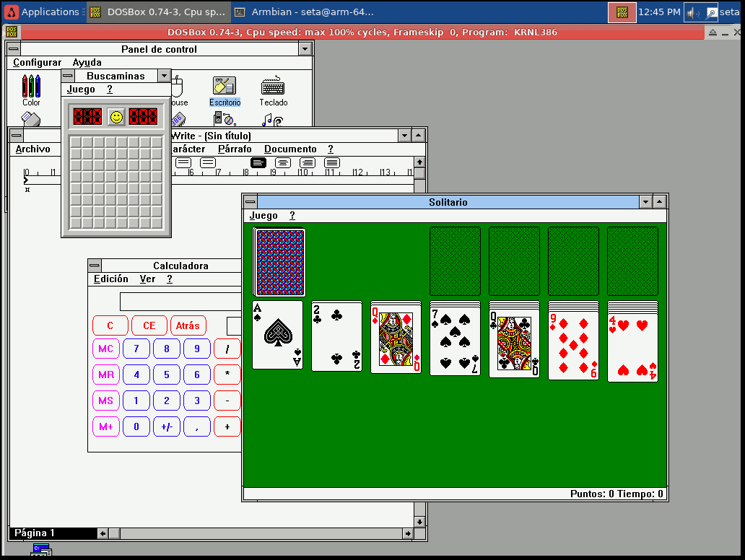Image resolution: width=745 pixels, height=560 pixels.
Task: Open the Párrafo menu in Write
Action: (x=235, y=149)
